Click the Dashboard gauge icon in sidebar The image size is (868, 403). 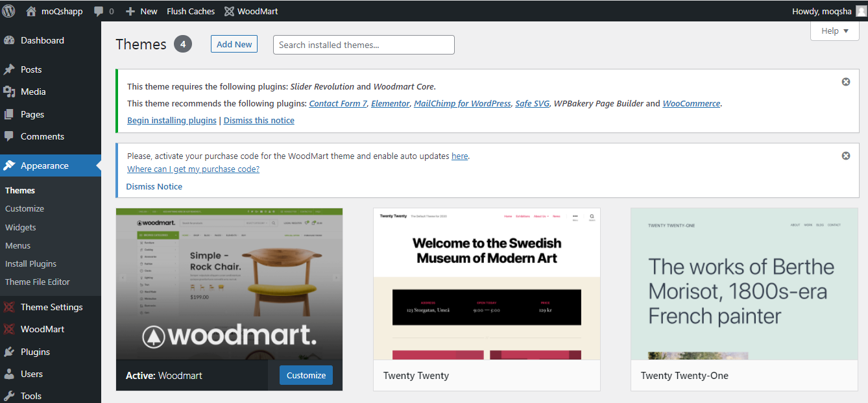(x=9, y=40)
